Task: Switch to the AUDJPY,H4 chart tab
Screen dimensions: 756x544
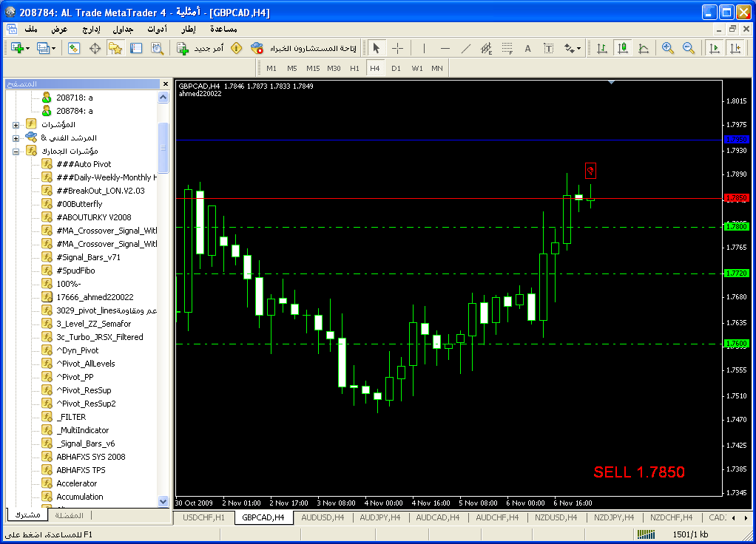Action: [x=380, y=518]
